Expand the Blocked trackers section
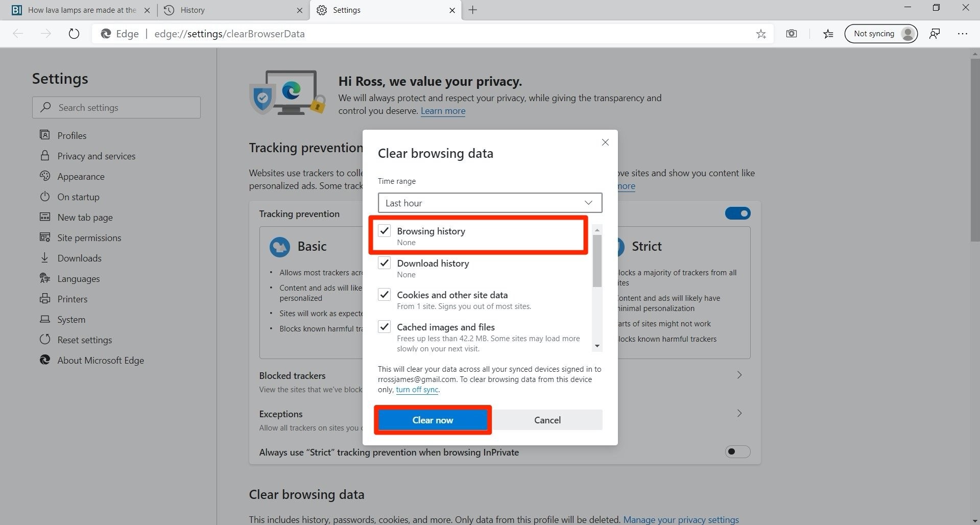This screenshot has width=980, height=525. pyautogui.click(x=739, y=374)
